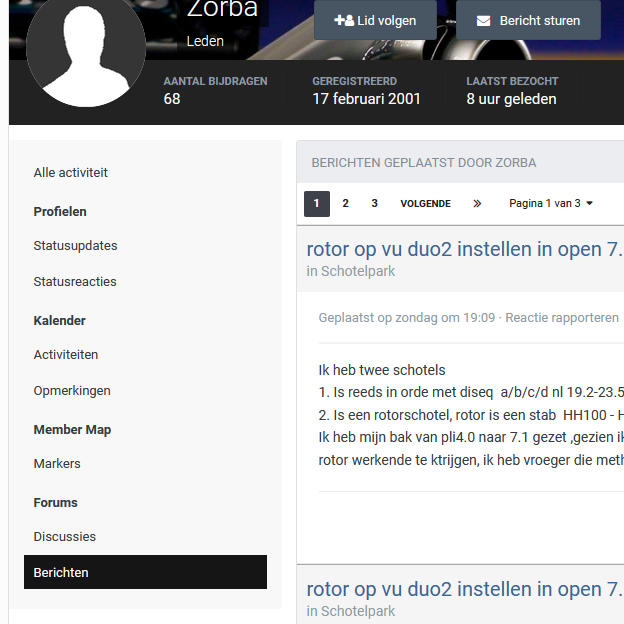
Task: Click the Kalender section heading
Action: (59, 320)
